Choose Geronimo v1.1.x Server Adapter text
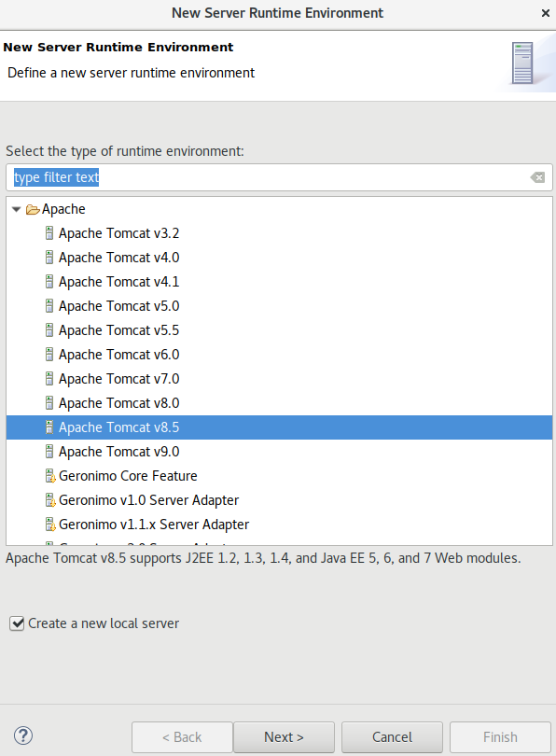The width and height of the screenshot is (556, 756). (154, 525)
